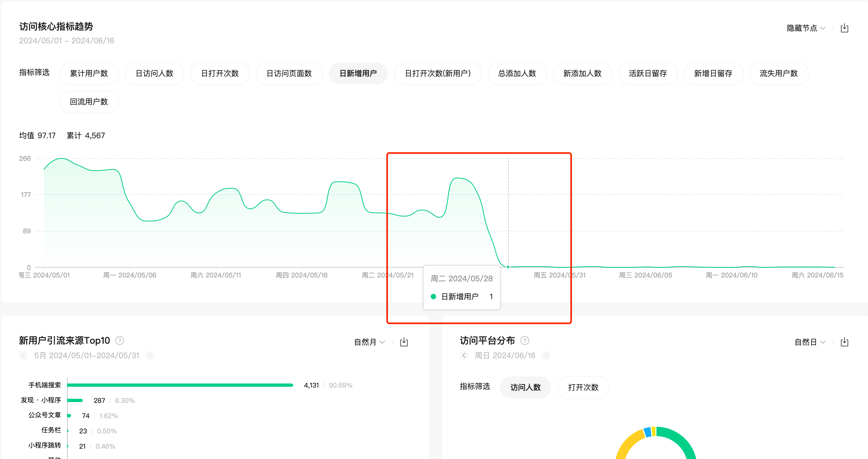
Task: Choose the 日打开次数(新用户) metric
Action: pyautogui.click(x=437, y=74)
